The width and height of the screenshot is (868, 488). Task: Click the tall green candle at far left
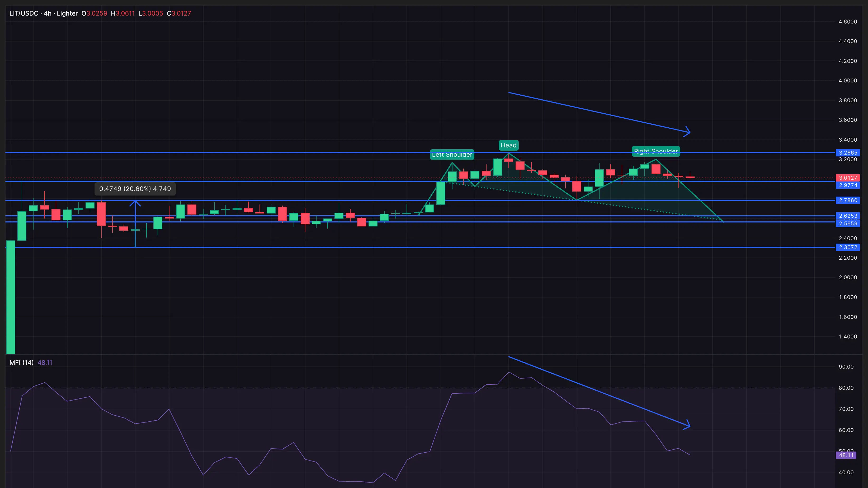point(11,297)
